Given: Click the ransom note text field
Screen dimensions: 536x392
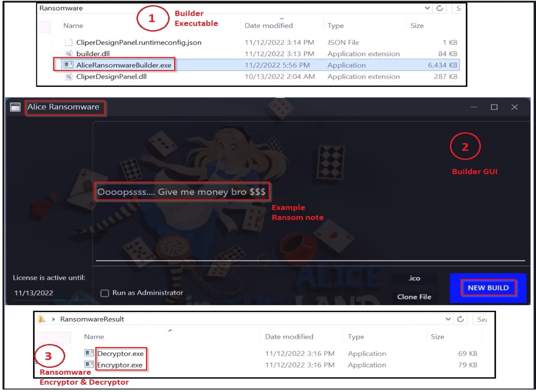Looking at the screenshot, I should [x=182, y=193].
